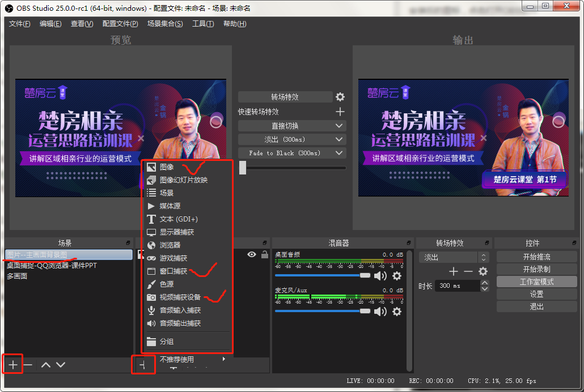Expand 淡出 (300ms) quick transition dropdown
This screenshot has height=392, width=584.
[x=339, y=139]
